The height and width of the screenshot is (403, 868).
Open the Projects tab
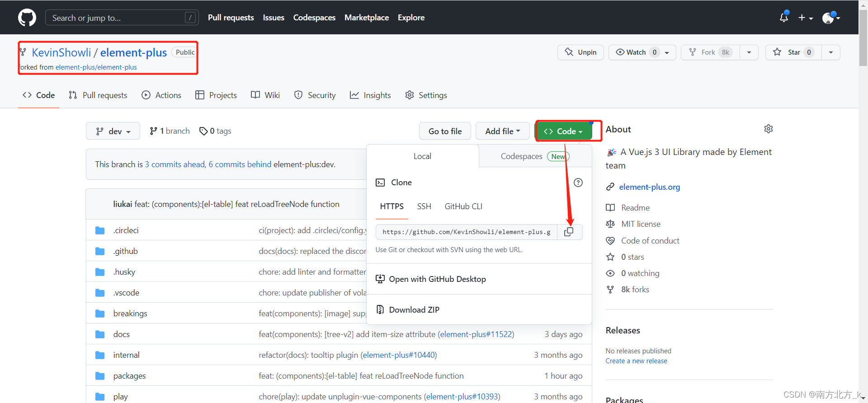[x=216, y=95]
